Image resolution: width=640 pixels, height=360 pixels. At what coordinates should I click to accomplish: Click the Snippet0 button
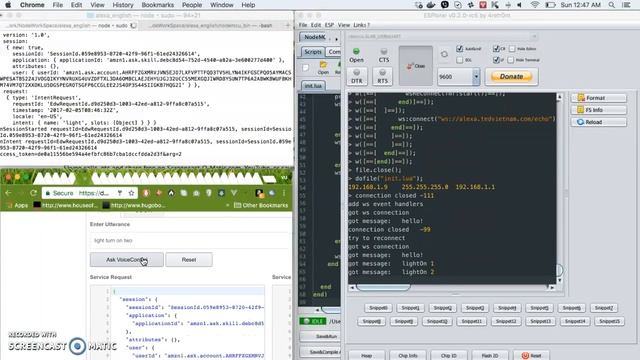[x=378, y=308]
